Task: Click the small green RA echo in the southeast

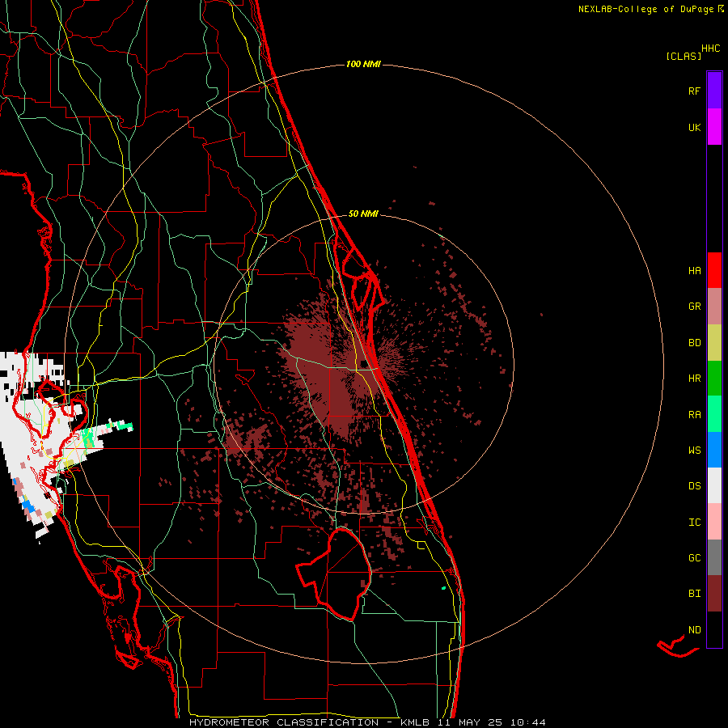Action: tap(444, 588)
